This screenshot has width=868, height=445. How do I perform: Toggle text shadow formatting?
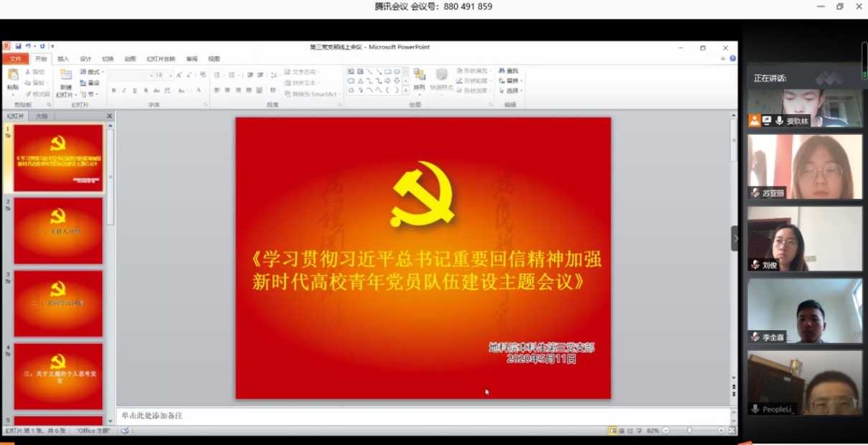pyautogui.click(x=146, y=90)
